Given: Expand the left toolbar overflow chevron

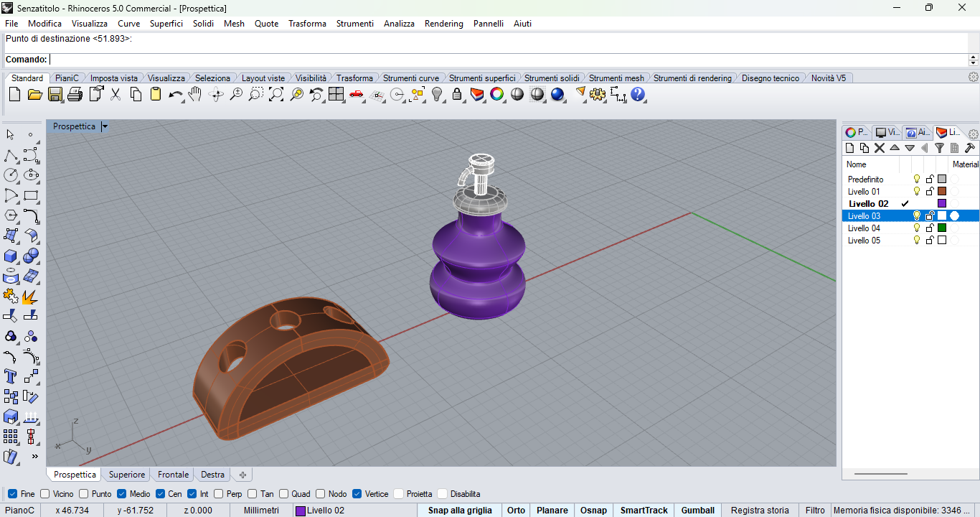Looking at the screenshot, I should [x=34, y=456].
